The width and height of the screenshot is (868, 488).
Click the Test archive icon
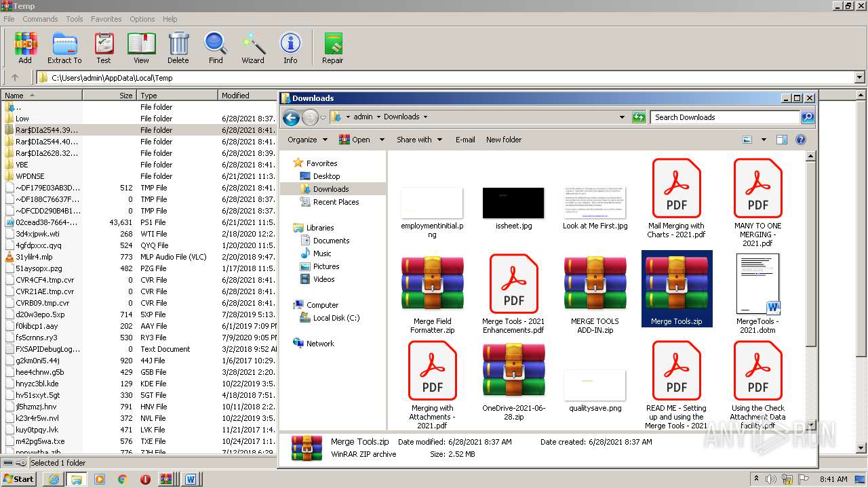104,47
